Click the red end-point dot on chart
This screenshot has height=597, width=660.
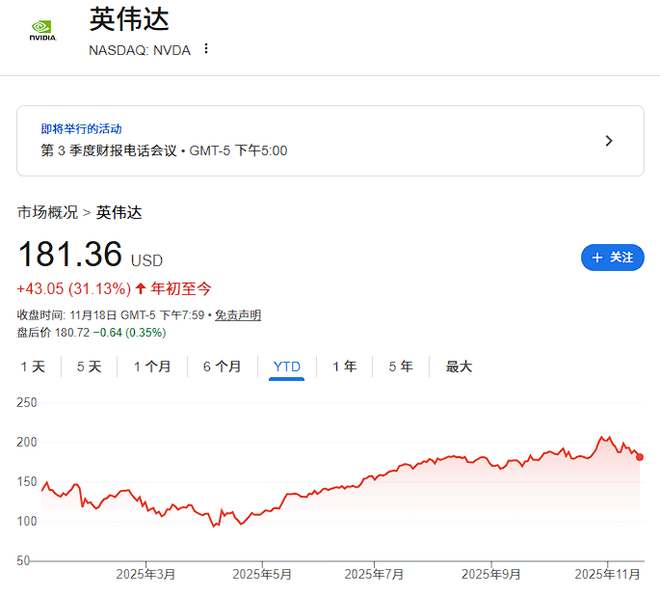640,457
